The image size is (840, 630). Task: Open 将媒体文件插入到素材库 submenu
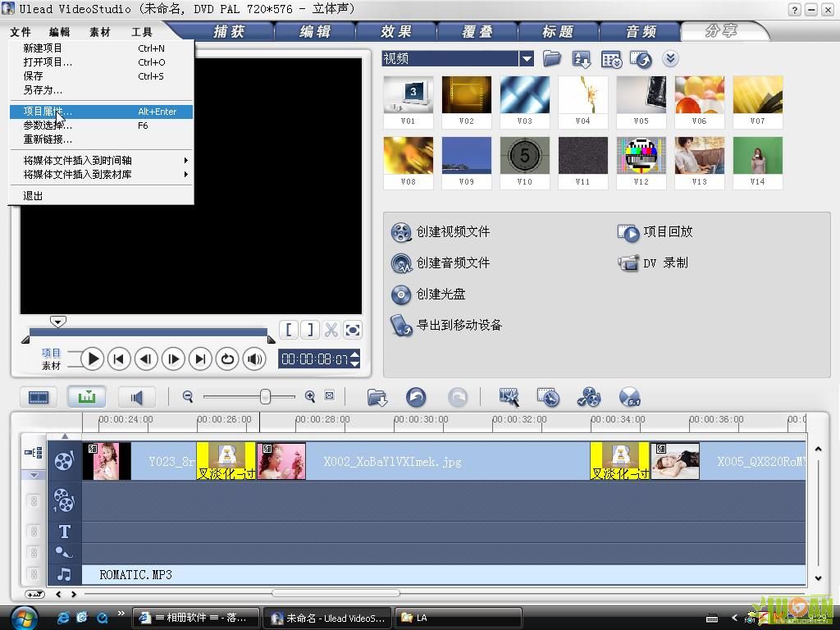(101, 174)
